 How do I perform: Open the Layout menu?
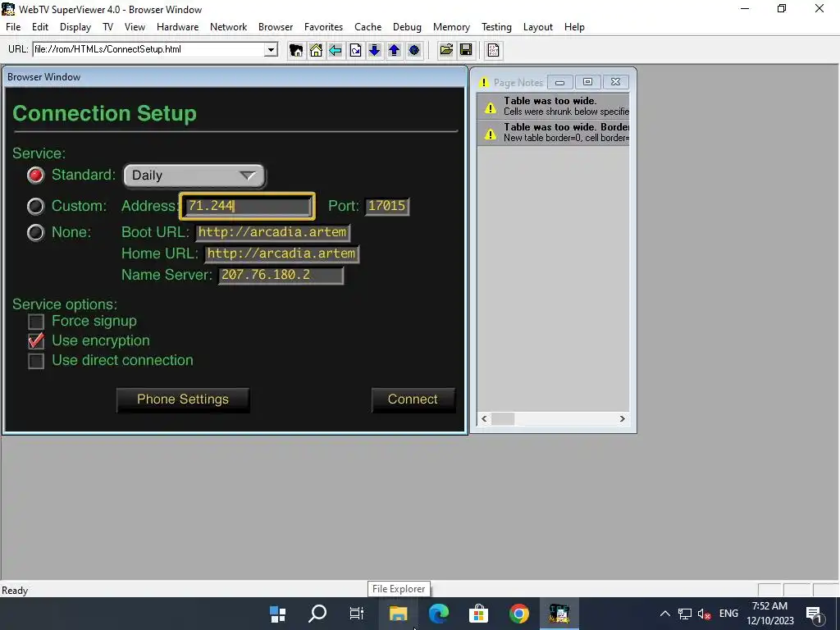[x=538, y=27]
